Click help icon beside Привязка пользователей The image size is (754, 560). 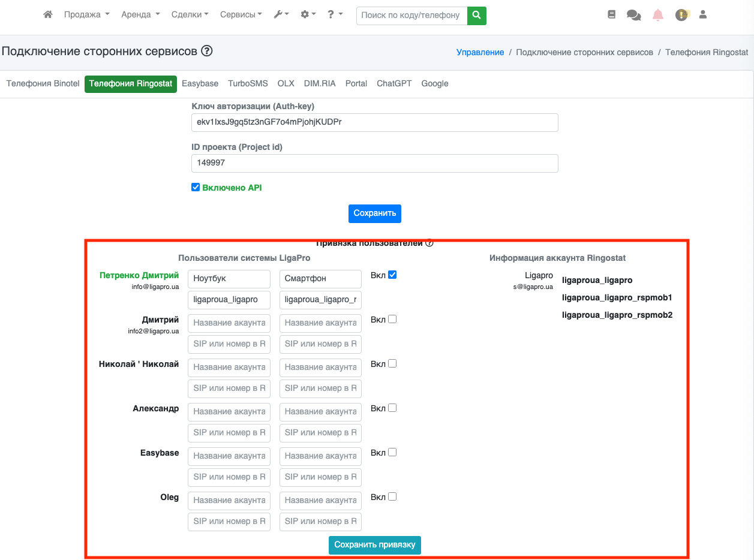[429, 243]
